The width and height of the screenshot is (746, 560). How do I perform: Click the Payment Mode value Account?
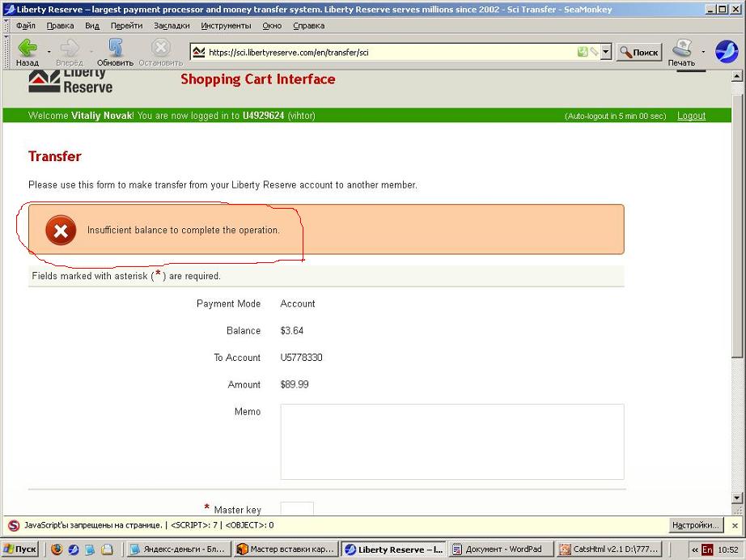coord(298,303)
